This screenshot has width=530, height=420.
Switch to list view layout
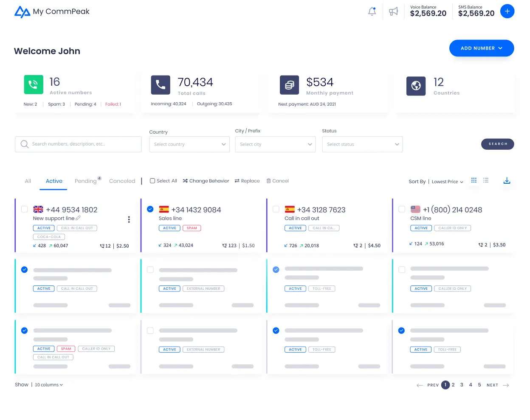pyautogui.click(x=486, y=180)
